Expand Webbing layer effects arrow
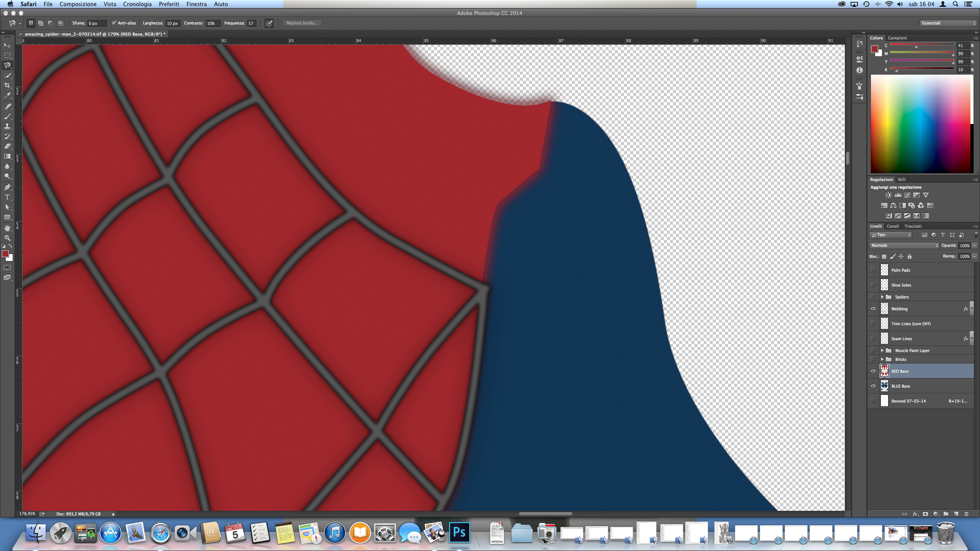 click(x=972, y=309)
